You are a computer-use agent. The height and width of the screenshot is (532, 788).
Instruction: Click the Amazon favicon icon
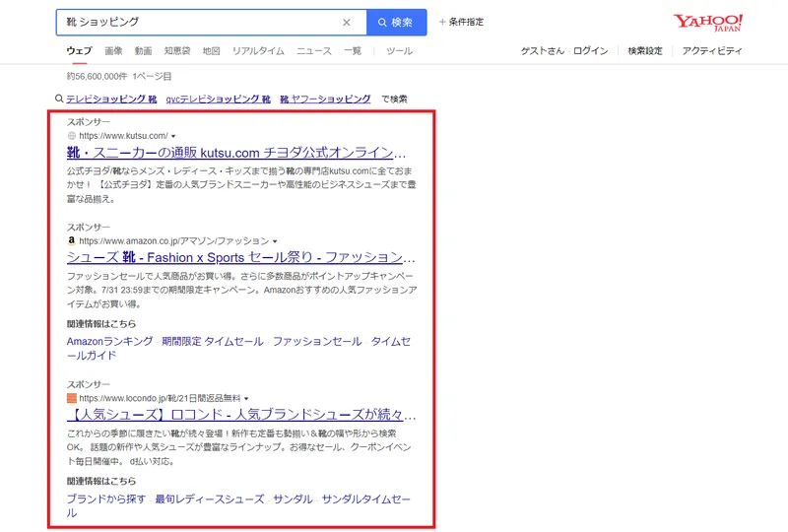coord(71,240)
